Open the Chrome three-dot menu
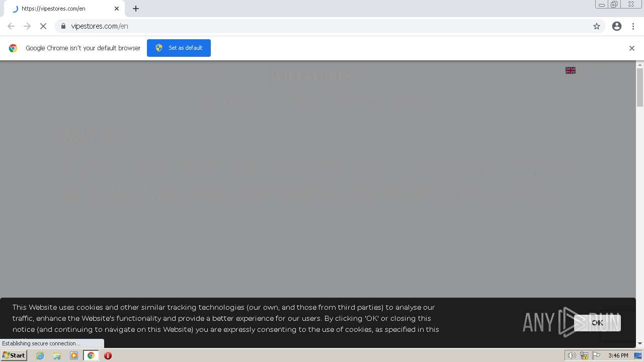Viewport: 644px width, 362px height. [x=633, y=26]
